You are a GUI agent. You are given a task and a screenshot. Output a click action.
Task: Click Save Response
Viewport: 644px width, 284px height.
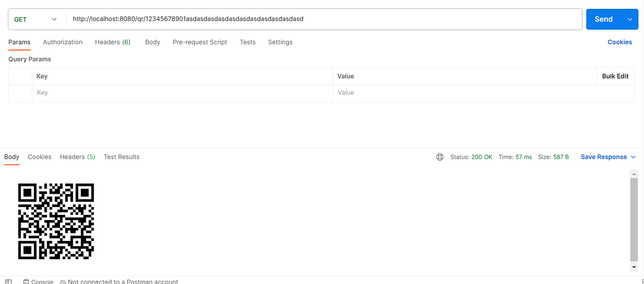(604, 157)
